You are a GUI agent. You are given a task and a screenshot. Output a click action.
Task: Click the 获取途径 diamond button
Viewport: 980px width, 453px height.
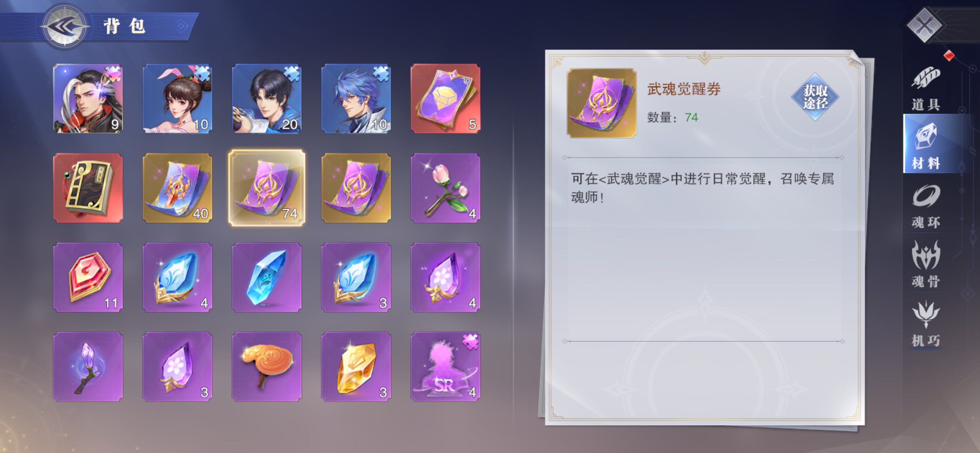(815, 97)
